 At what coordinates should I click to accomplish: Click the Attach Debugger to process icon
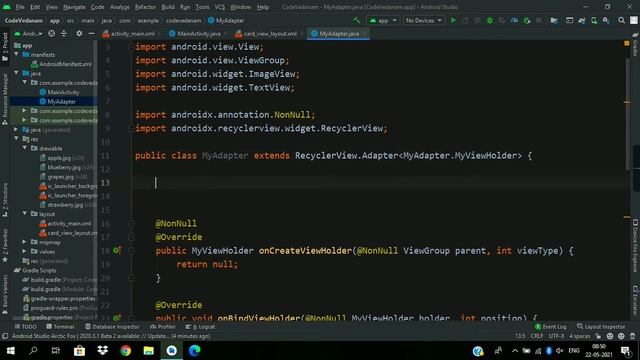[x=527, y=20]
